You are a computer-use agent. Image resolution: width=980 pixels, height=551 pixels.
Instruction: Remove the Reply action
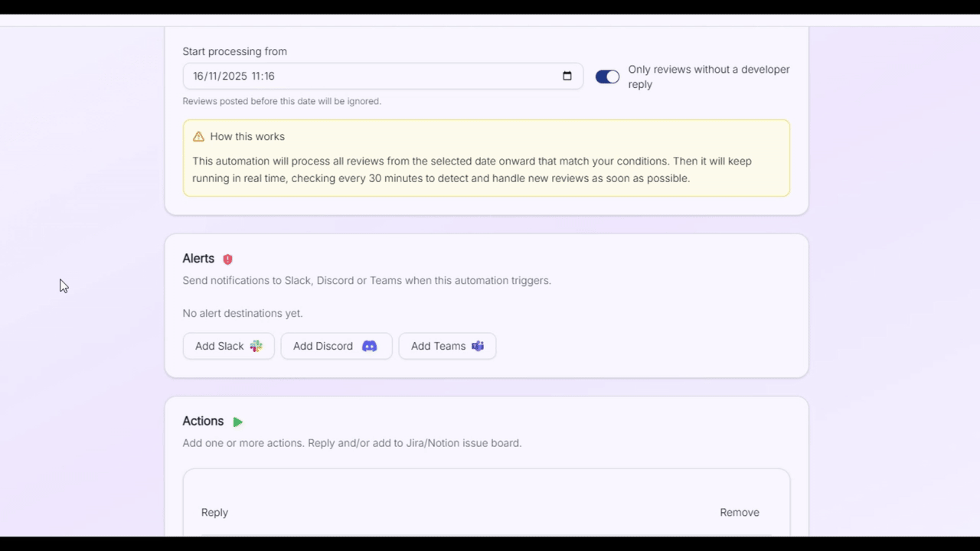click(739, 512)
